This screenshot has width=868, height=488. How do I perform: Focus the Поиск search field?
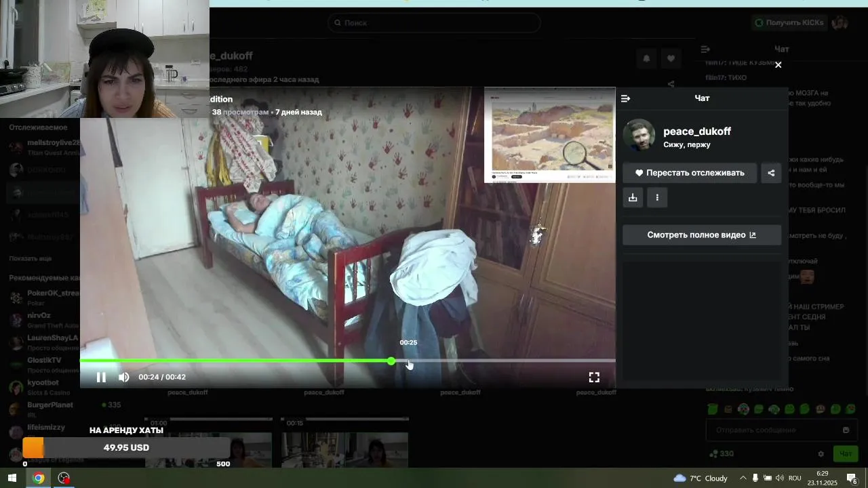[x=434, y=23]
